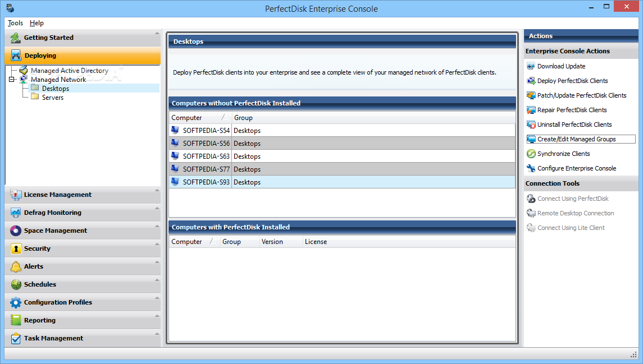The image size is (643, 364).
Task: Open the Deploying navigation section
Action: (83, 56)
